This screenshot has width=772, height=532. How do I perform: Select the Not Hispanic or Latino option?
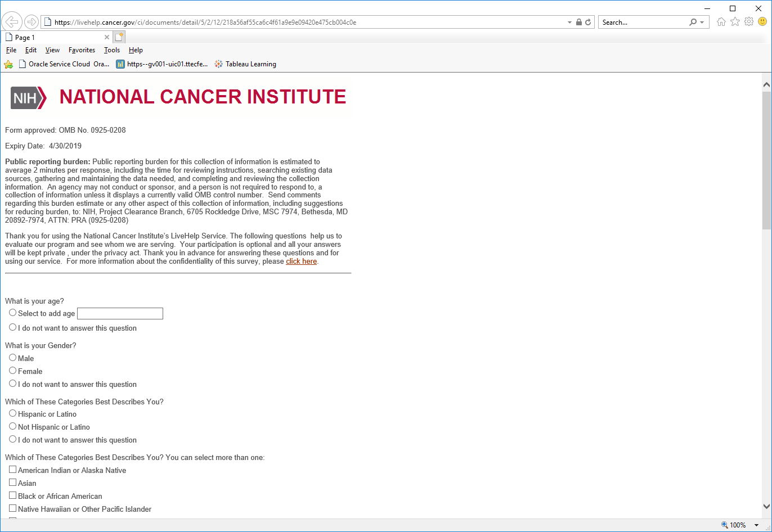pyautogui.click(x=13, y=426)
